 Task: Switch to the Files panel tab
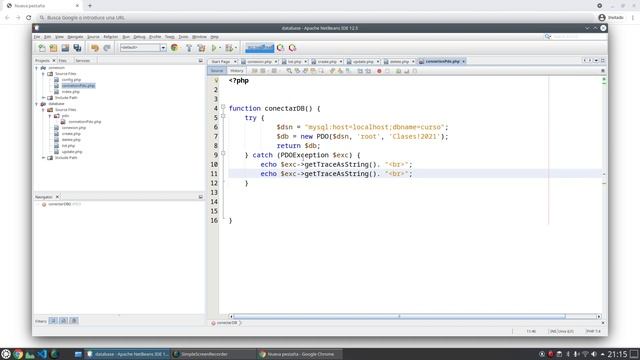[62, 61]
